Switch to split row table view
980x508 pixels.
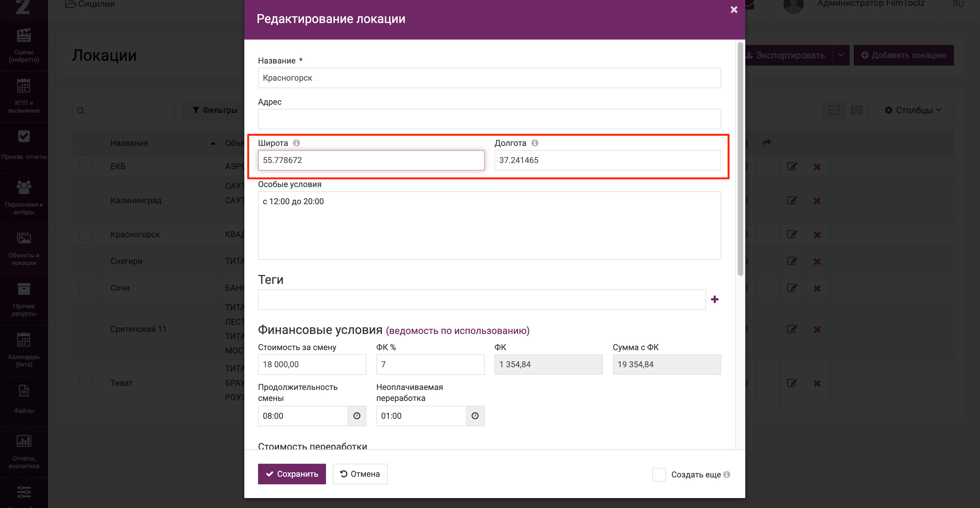coord(834,110)
